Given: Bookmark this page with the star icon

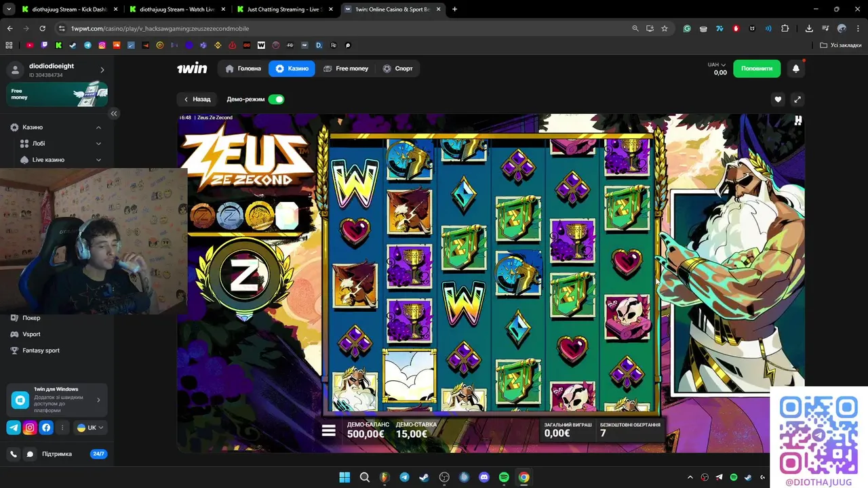Looking at the screenshot, I should (x=665, y=28).
